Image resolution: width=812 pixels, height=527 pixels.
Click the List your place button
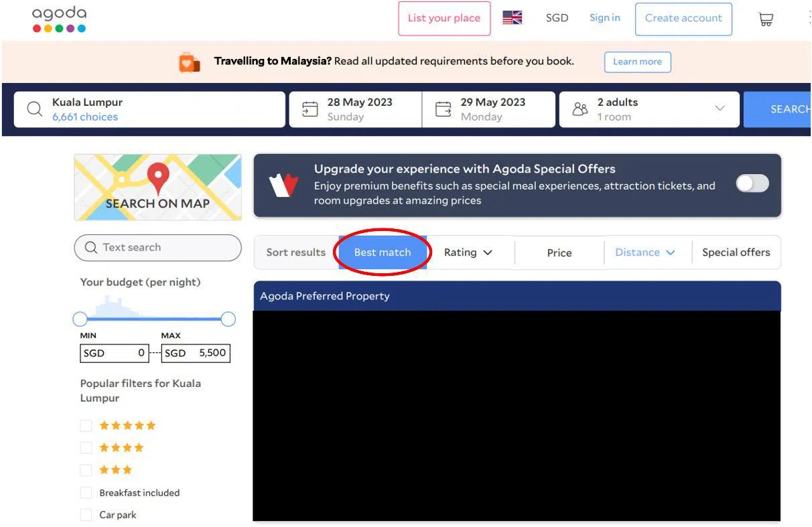[444, 18]
